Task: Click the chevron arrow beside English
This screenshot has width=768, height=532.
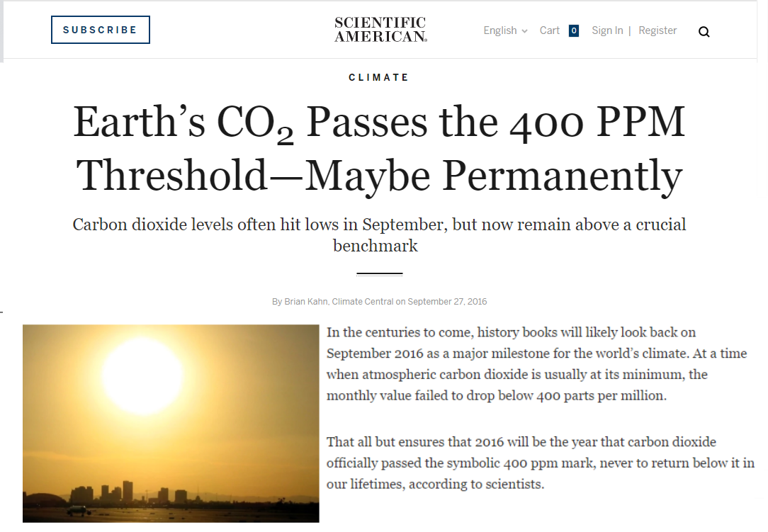Action: [524, 31]
